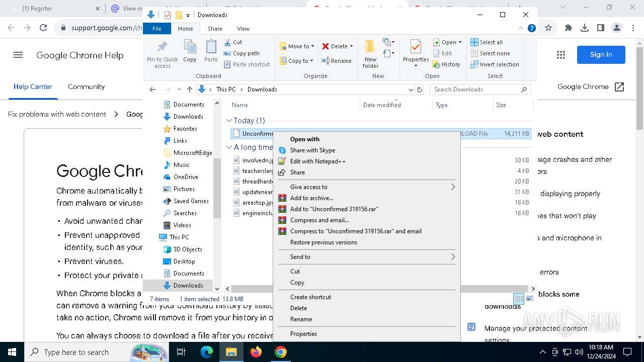Switch to details view button
The height and width of the screenshot is (362, 644).
[519, 299]
